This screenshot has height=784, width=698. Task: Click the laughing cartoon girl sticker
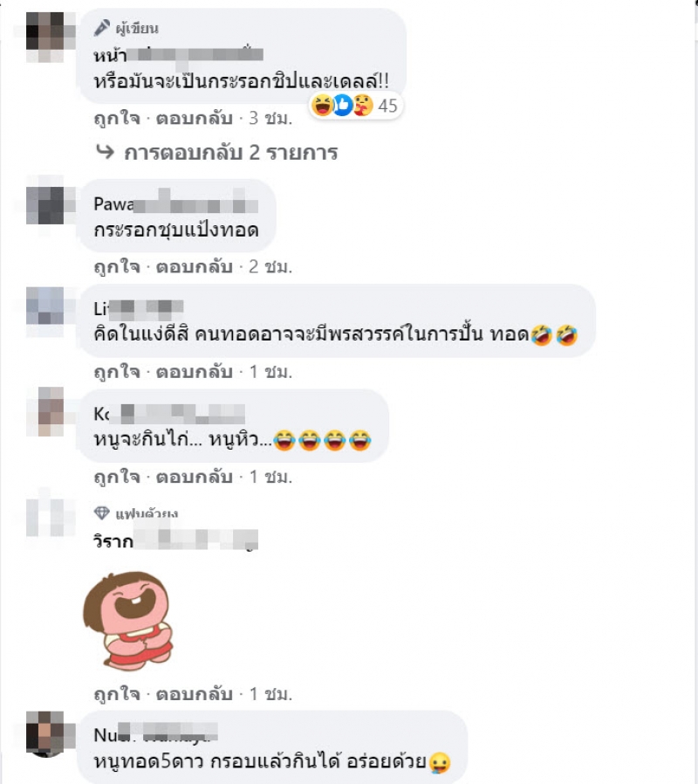(128, 621)
